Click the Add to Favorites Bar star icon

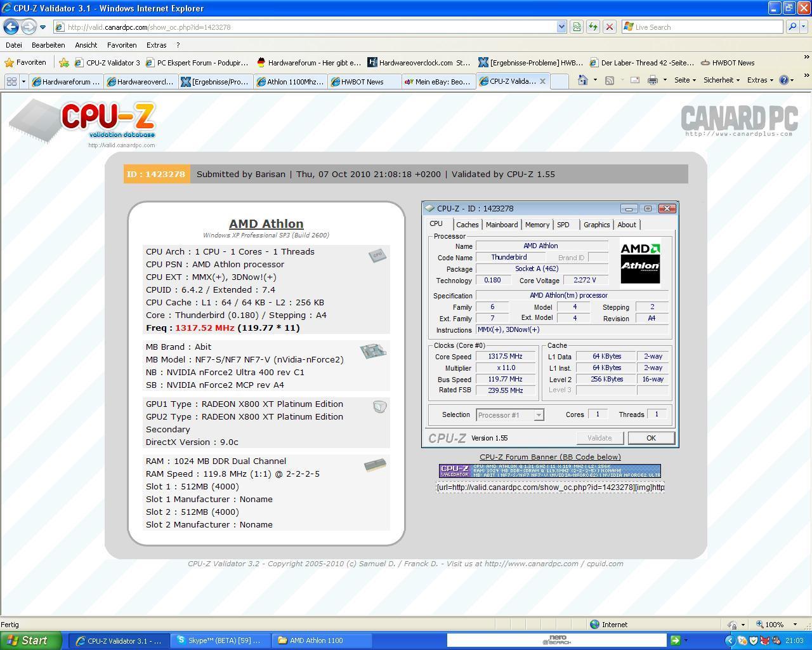pos(64,62)
